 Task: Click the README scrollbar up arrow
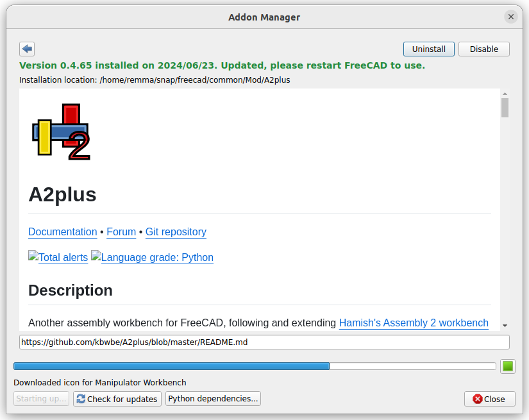tap(505, 94)
